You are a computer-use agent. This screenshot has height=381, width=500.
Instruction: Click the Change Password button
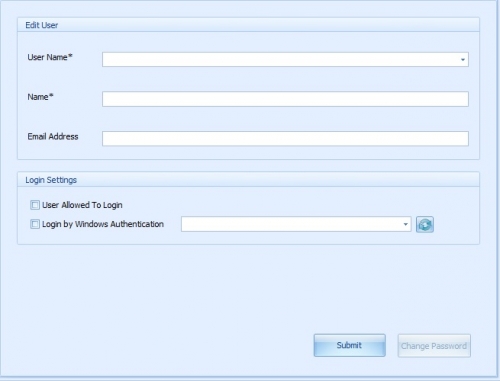(x=434, y=346)
